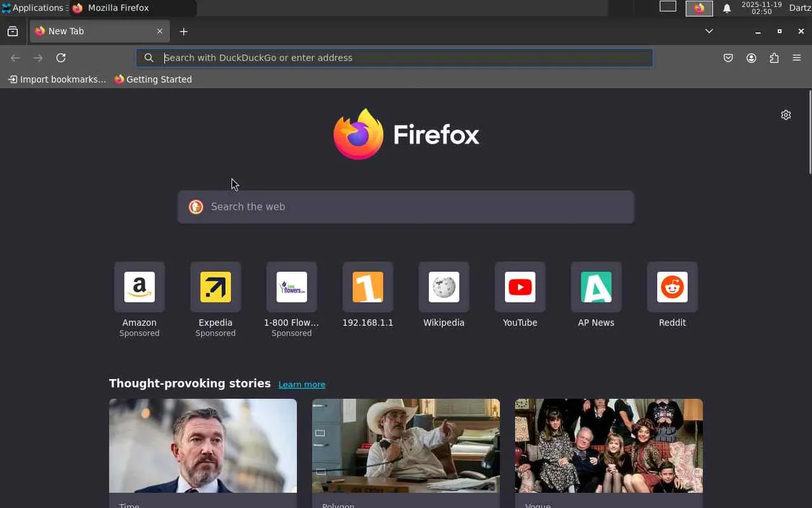
Task: Click the Thought-provoking stories heading
Action: coord(190,384)
